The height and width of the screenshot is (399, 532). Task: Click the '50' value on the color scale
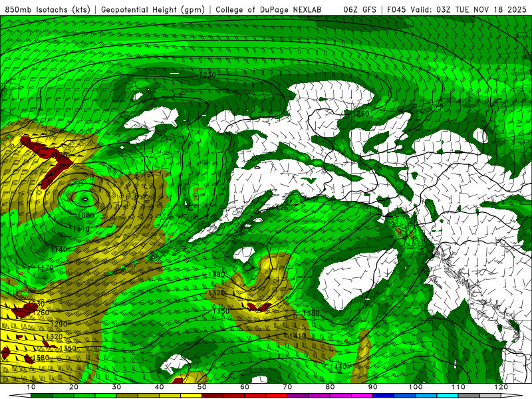click(202, 387)
